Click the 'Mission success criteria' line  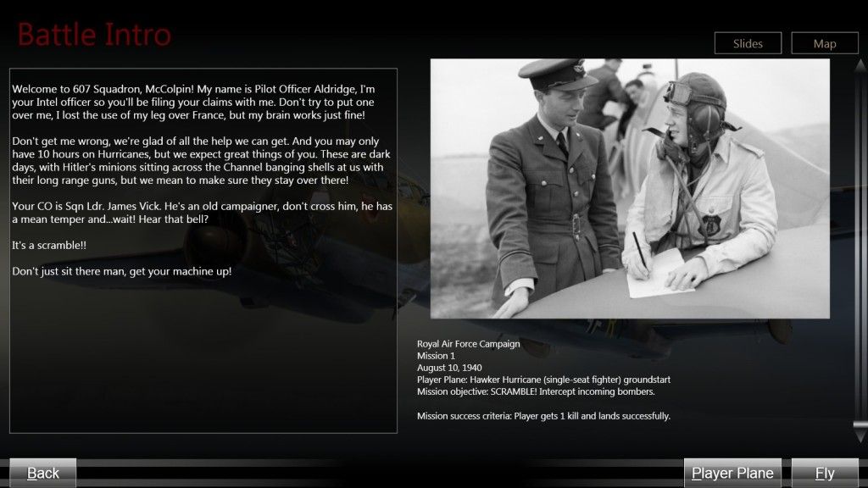pos(543,415)
